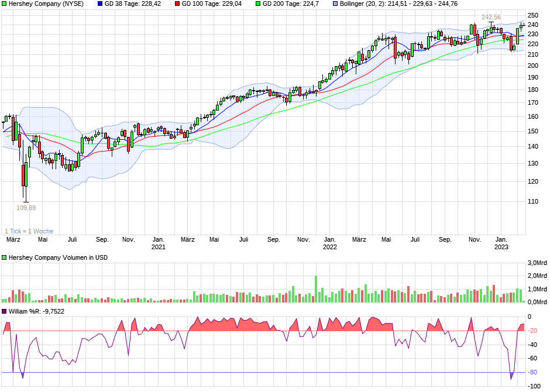Click the green GD 200 Tage swatch

[x=258, y=4]
